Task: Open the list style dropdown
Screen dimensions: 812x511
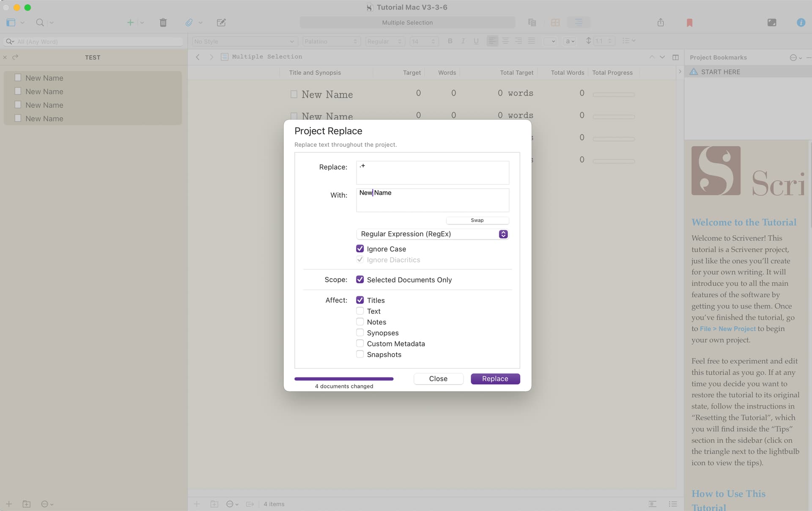Action: (629, 41)
